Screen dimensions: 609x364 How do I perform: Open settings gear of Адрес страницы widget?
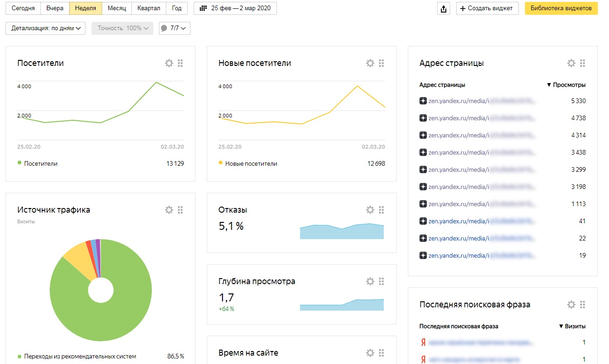571,63
